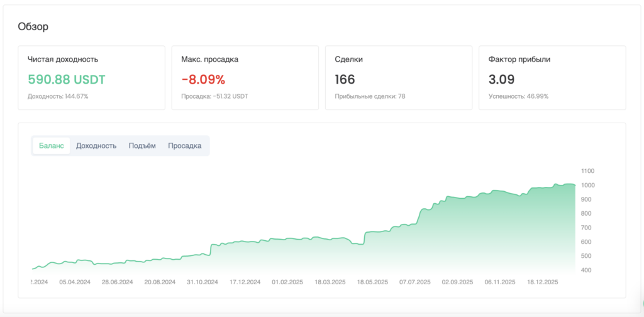Select the Успешность: 46.99% subtext
644x317 pixels.
point(518,97)
